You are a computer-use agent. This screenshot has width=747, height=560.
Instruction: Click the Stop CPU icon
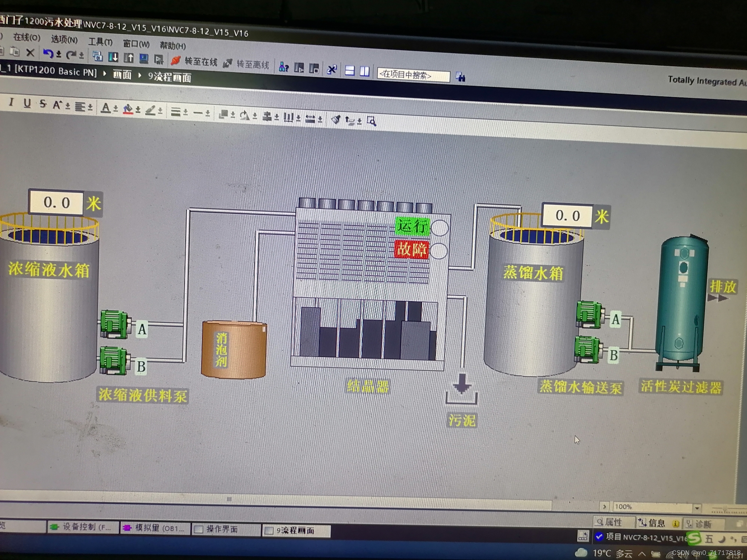pyautogui.click(x=314, y=69)
